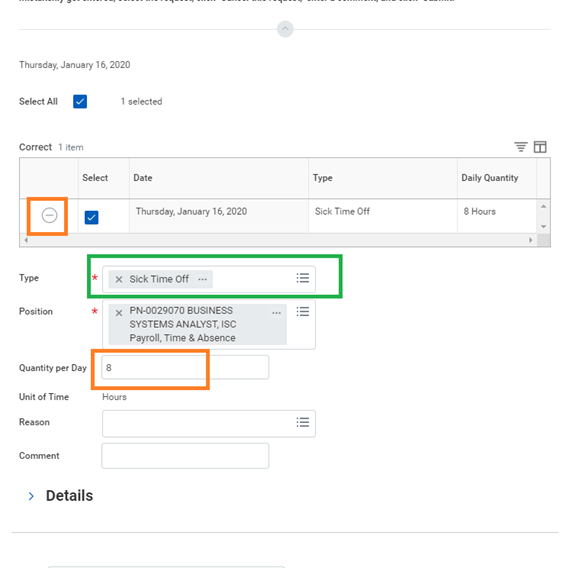This screenshot has width=576, height=568.
Task: Click the table's scroll right arrow
Action: tap(530, 240)
